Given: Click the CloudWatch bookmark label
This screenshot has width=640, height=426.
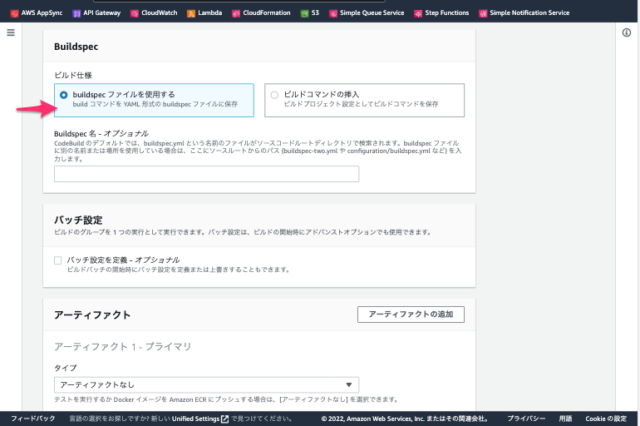Looking at the screenshot, I should (x=159, y=13).
